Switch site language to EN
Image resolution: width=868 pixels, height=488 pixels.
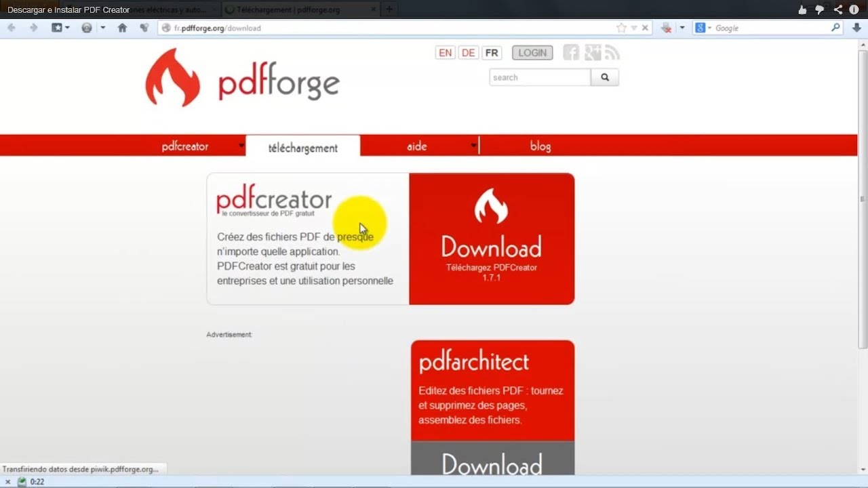pyautogui.click(x=446, y=53)
